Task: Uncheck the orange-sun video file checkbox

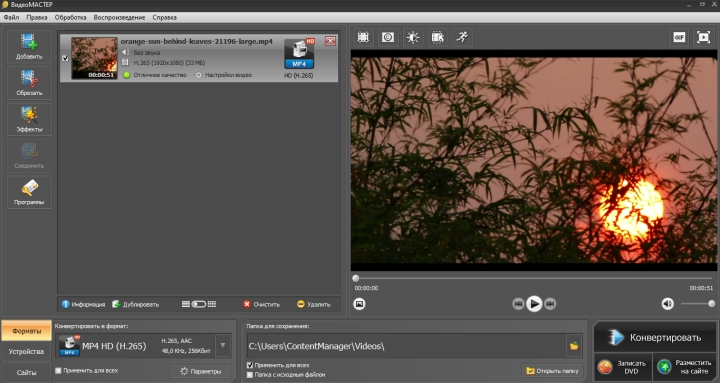Action: click(65, 58)
